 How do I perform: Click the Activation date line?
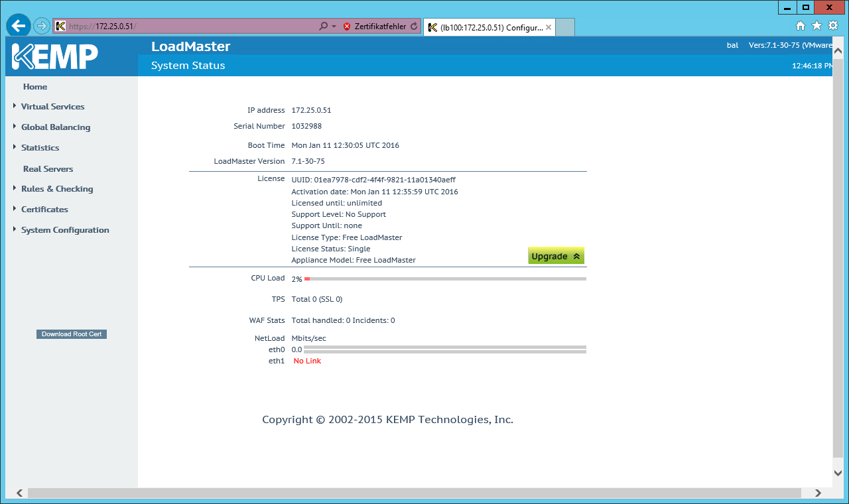point(375,192)
